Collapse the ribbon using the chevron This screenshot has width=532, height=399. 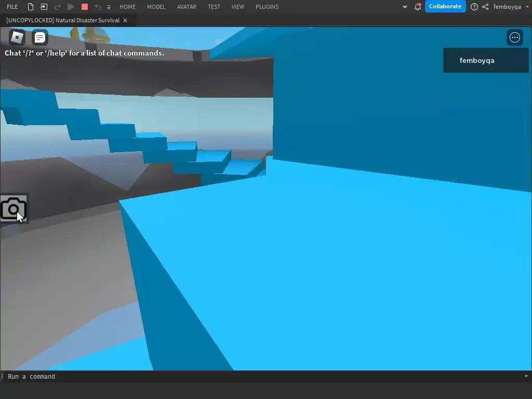(x=405, y=7)
